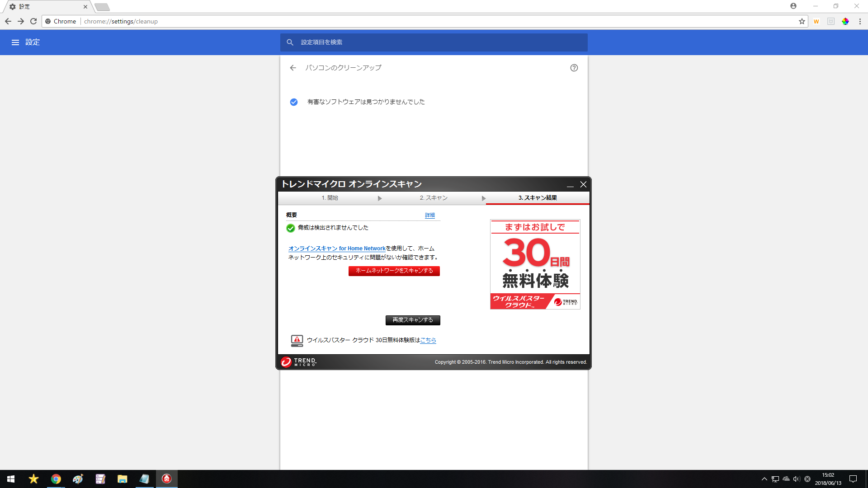
Task: Select the 3. スキャン結果 step tab
Action: (538, 198)
